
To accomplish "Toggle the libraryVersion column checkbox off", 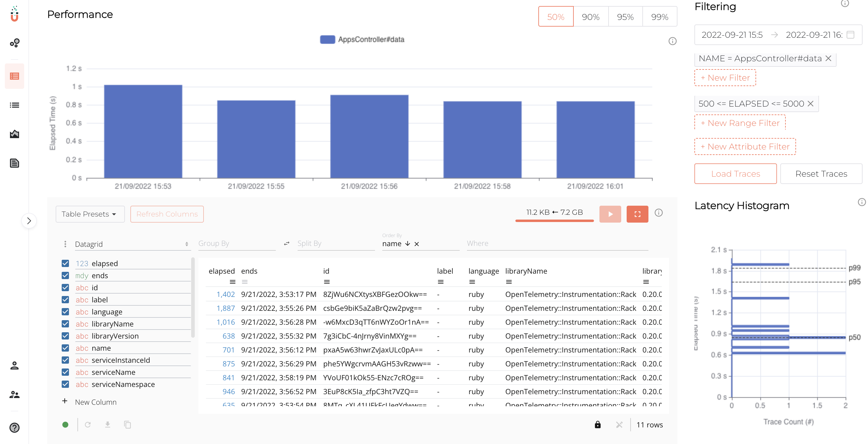I will (66, 336).
